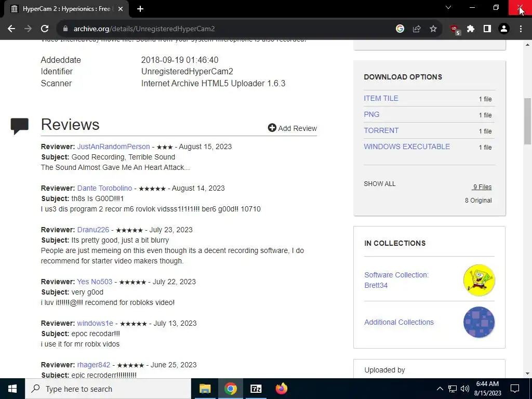Click the 'Uploaded by' heading
The image size is (532, 399).
[x=384, y=370]
